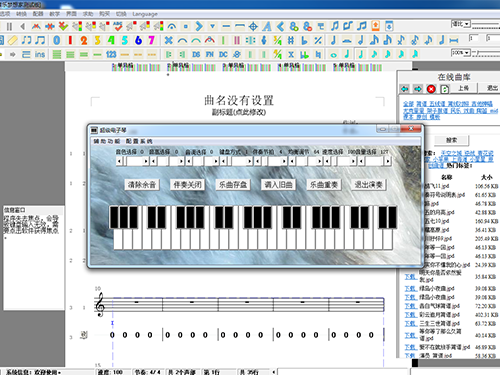
Task: Click the blue letter A text tool
Action: pyautogui.click(x=267, y=26)
